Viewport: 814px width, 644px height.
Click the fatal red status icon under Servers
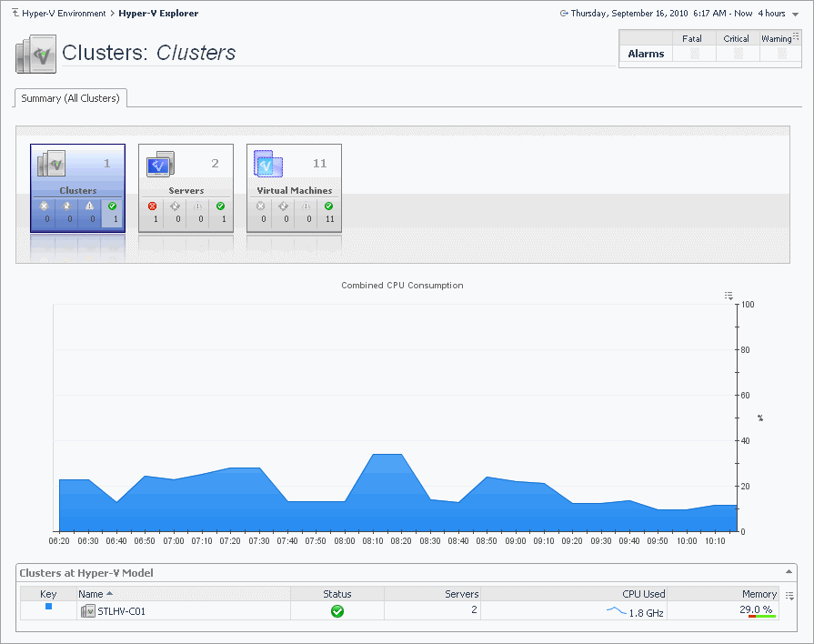click(x=153, y=206)
